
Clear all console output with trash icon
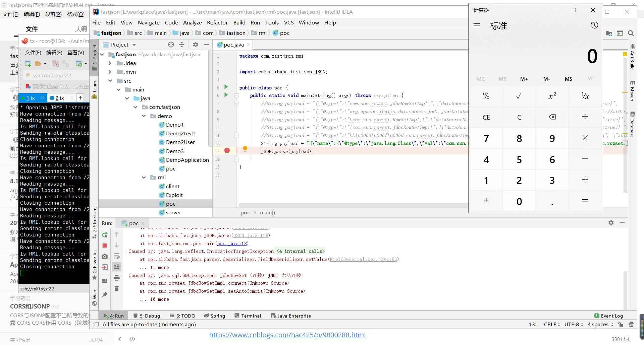[x=117, y=288]
